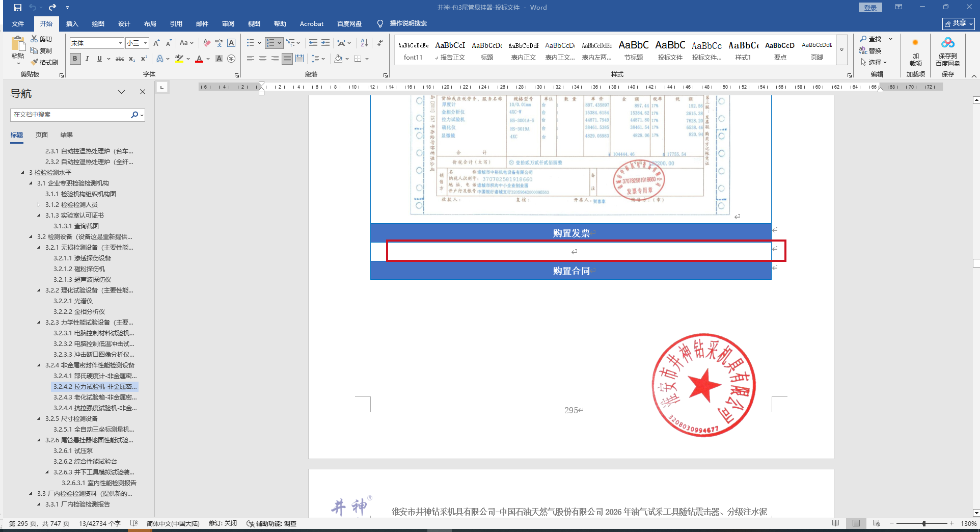980x532 pixels.
Task: Decrease the paragraph indent
Action: coord(313,43)
